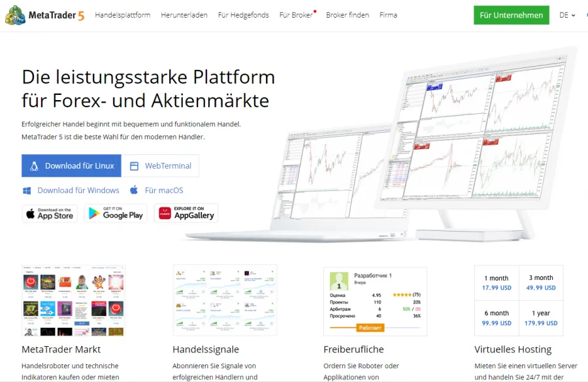Open the Firma navigation item
This screenshot has height=382, width=588.
(388, 15)
